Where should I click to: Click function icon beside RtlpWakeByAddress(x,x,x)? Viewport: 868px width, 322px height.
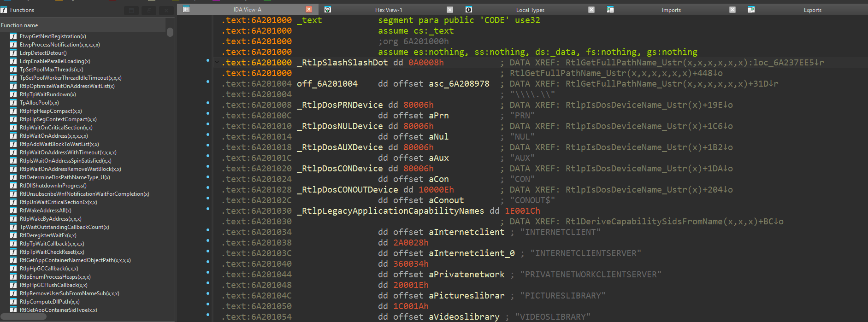tap(13, 219)
